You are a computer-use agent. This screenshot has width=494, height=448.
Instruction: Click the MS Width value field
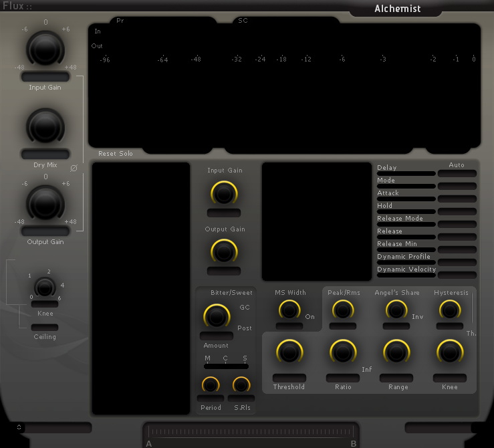pyautogui.click(x=289, y=326)
